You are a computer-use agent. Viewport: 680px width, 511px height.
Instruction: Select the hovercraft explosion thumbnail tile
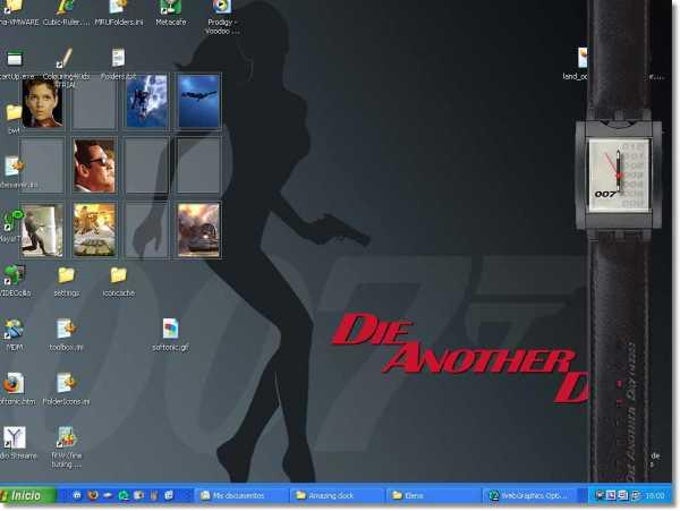(x=94, y=230)
